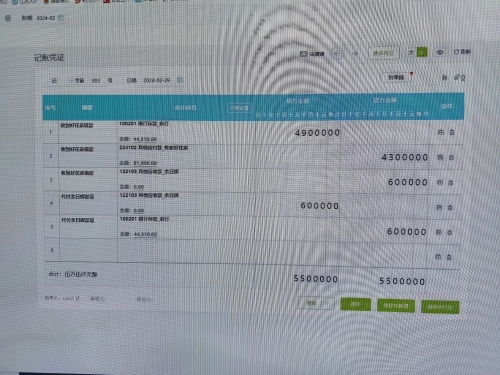Open the period calendar icon beside 2024-02
This screenshot has width=500, height=375.
coord(61,18)
